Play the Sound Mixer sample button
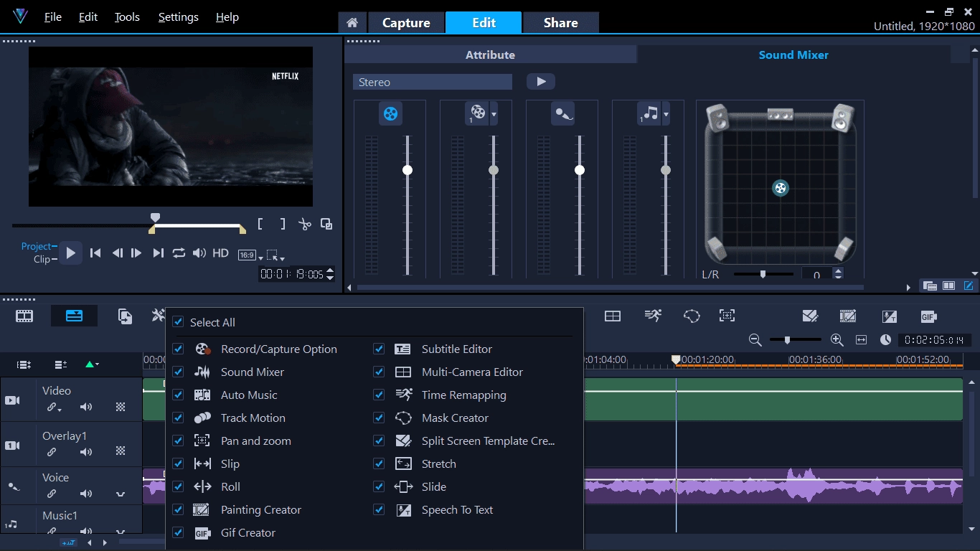The width and height of the screenshot is (980, 551). 541,82
